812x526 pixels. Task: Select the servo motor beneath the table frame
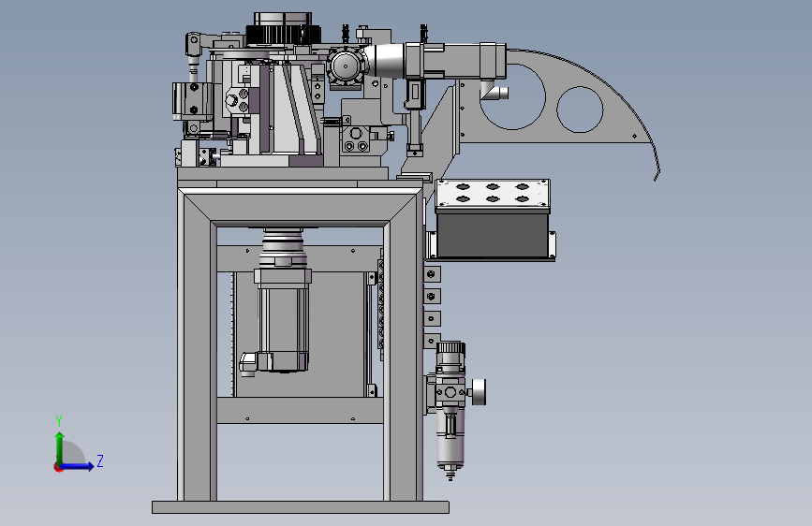[x=282, y=319]
